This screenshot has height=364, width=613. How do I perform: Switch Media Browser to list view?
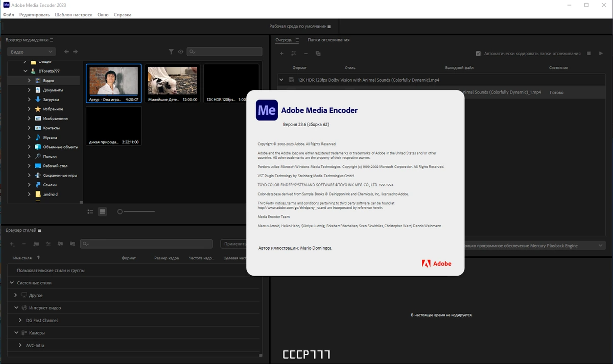tap(90, 211)
